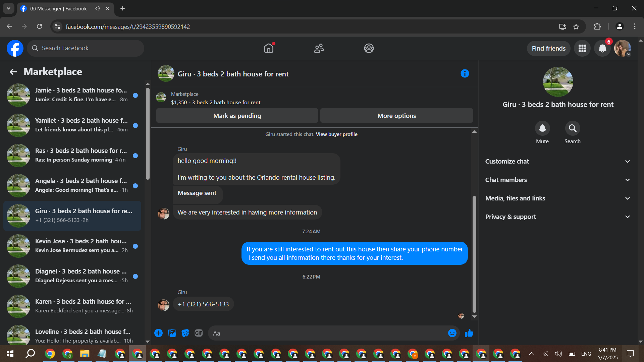Image resolution: width=644 pixels, height=362 pixels.
Task: Open the Facebook menu grid icon
Action: point(582,48)
